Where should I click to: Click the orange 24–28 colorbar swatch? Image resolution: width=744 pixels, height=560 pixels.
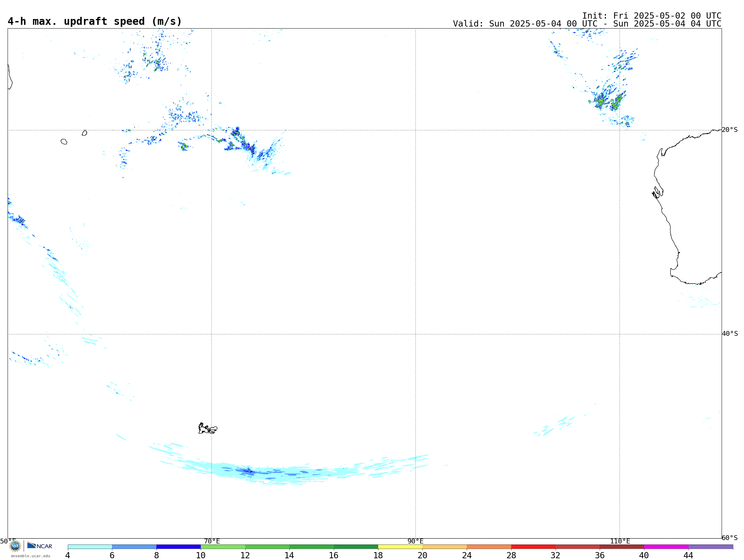489,547
